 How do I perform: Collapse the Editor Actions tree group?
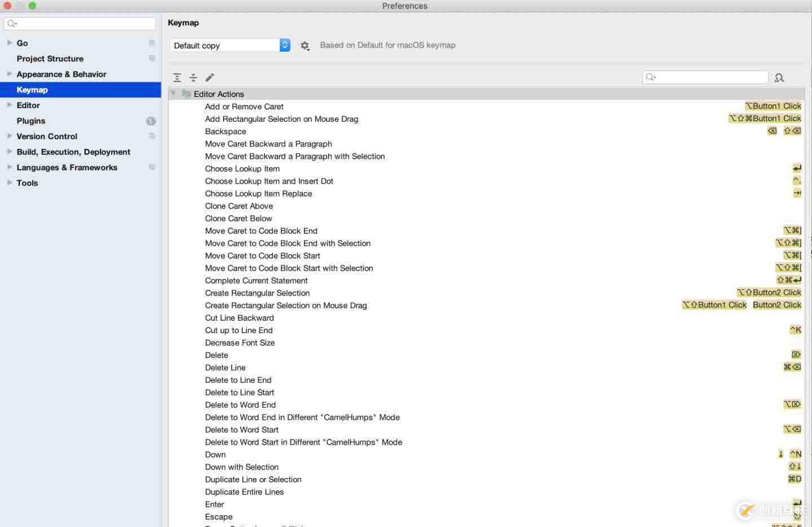[174, 94]
